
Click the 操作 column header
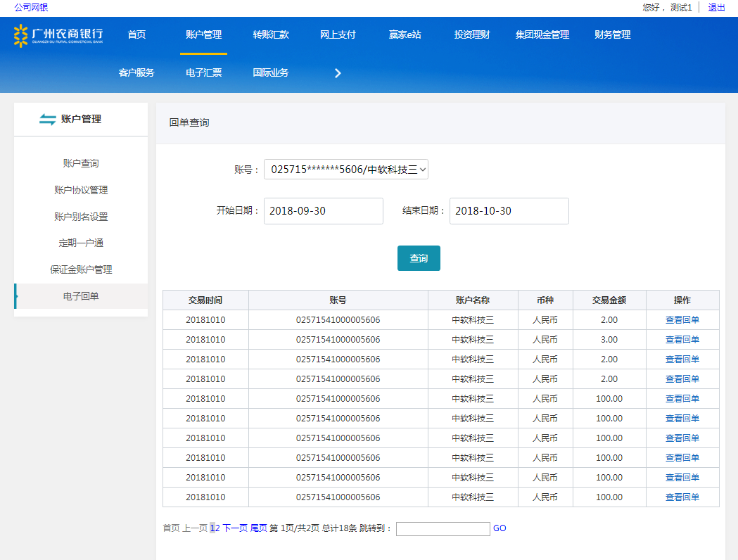(x=682, y=300)
